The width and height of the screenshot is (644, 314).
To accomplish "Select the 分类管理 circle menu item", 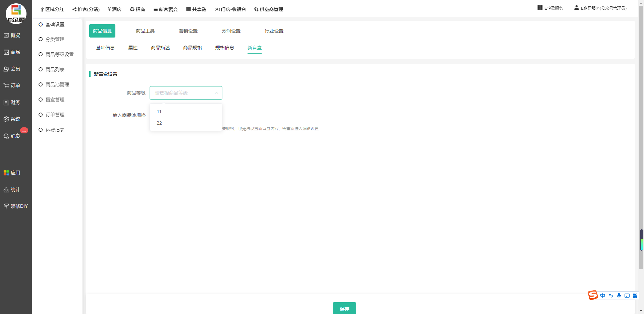I will [41, 39].
